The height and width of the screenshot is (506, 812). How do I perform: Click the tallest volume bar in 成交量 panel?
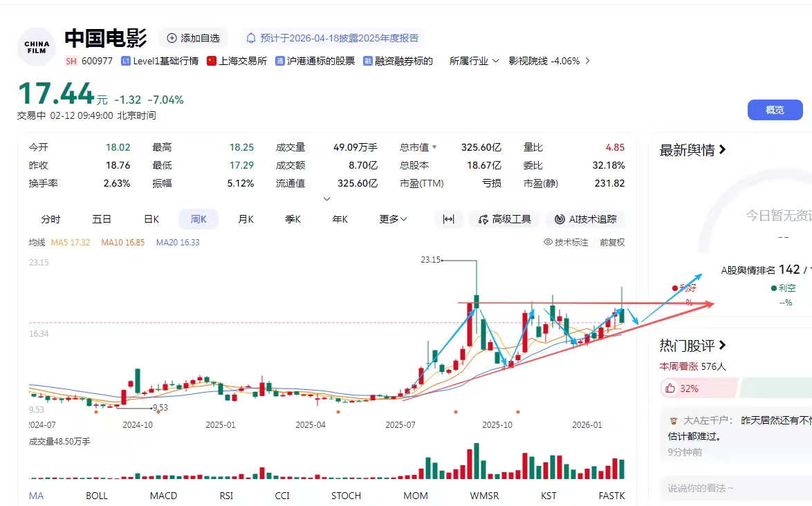[x=477, y=461]
